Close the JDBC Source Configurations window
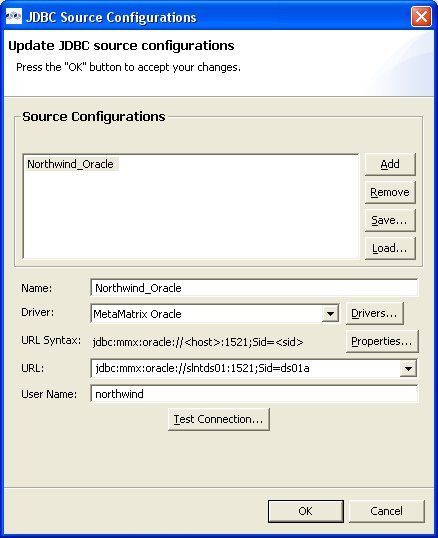The image size is (438, 538). coord(421,16)
